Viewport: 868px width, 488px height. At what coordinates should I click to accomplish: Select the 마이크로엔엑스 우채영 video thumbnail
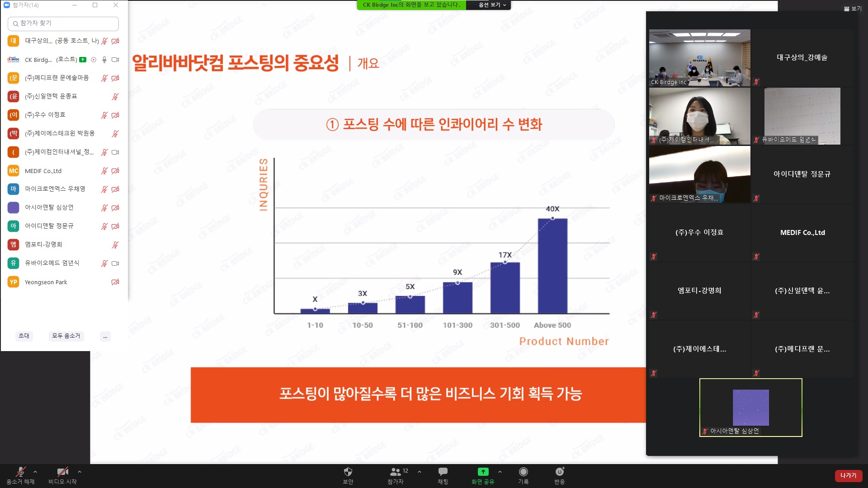(700, 174)
